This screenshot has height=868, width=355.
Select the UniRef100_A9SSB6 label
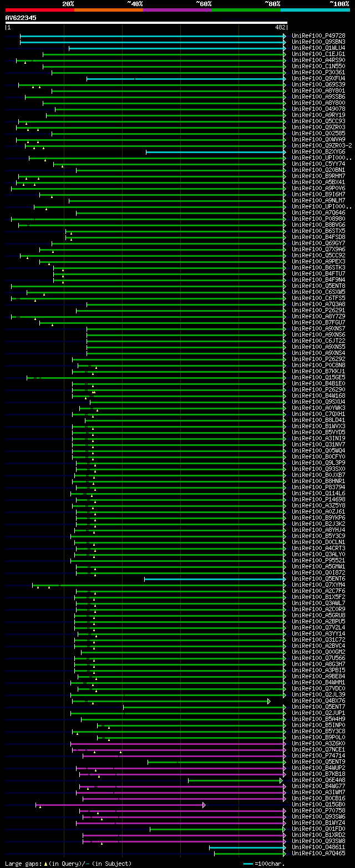point(318,97)
